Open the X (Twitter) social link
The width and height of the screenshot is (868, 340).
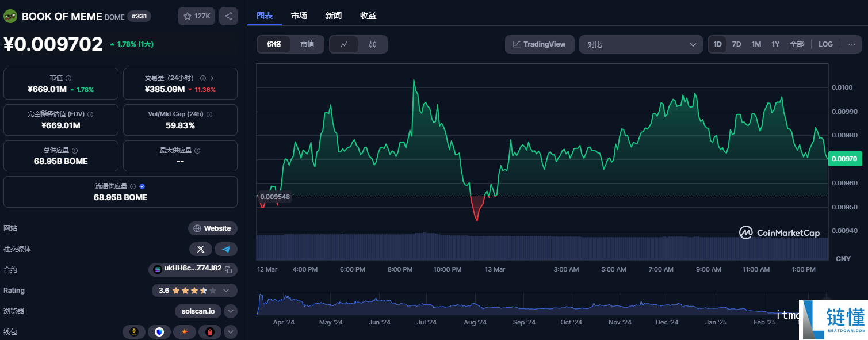click(201, 249)
